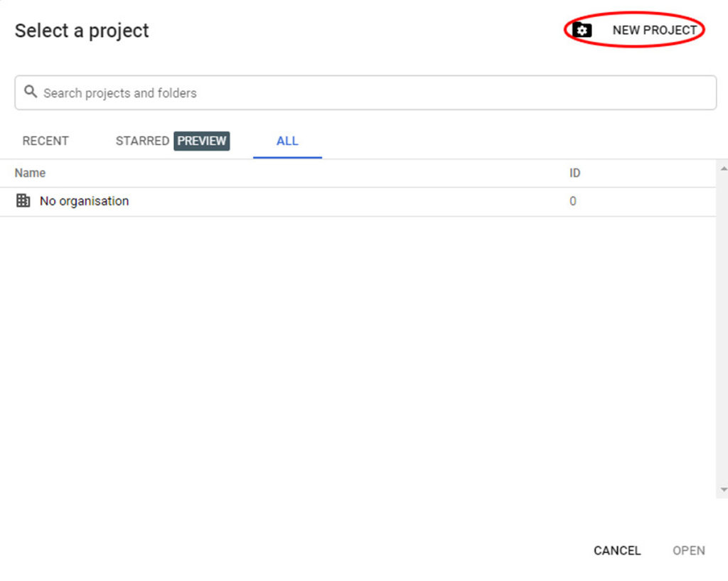Viewport: 728px width, 581px height.
Task: Click the scrollbar down arrow
Action: coord(723,489)
